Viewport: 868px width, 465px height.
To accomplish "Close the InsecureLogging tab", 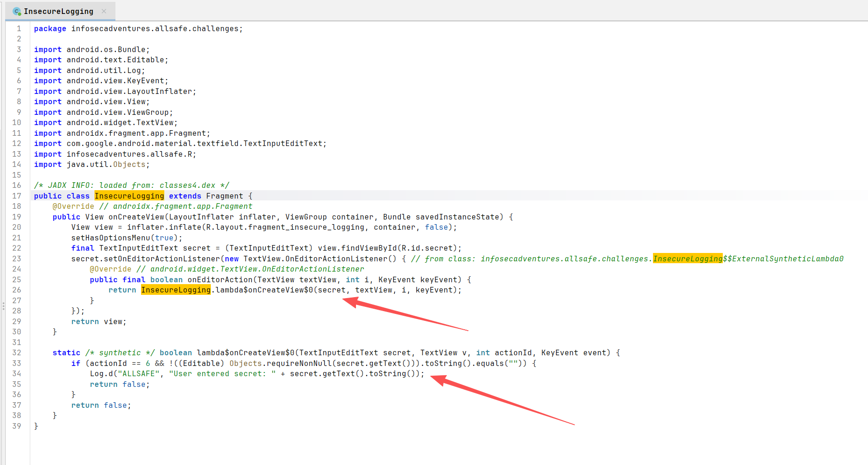I will point(104,11).
